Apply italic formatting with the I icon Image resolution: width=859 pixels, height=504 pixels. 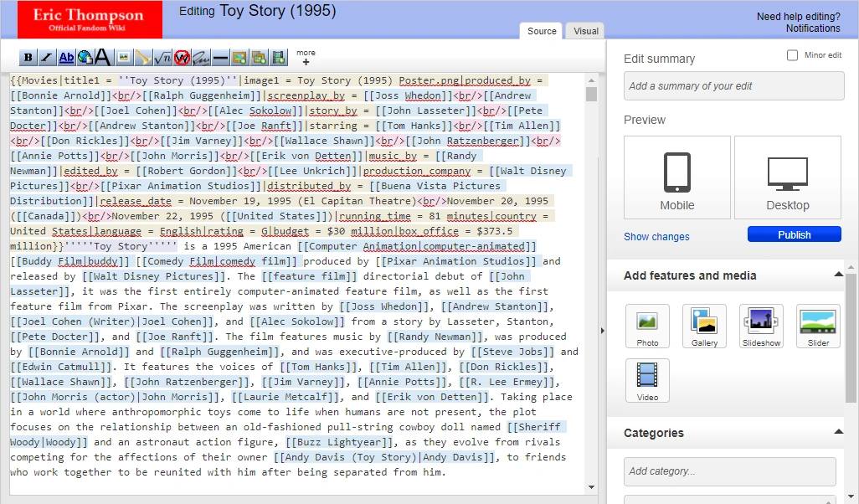[x=47, y=57]
